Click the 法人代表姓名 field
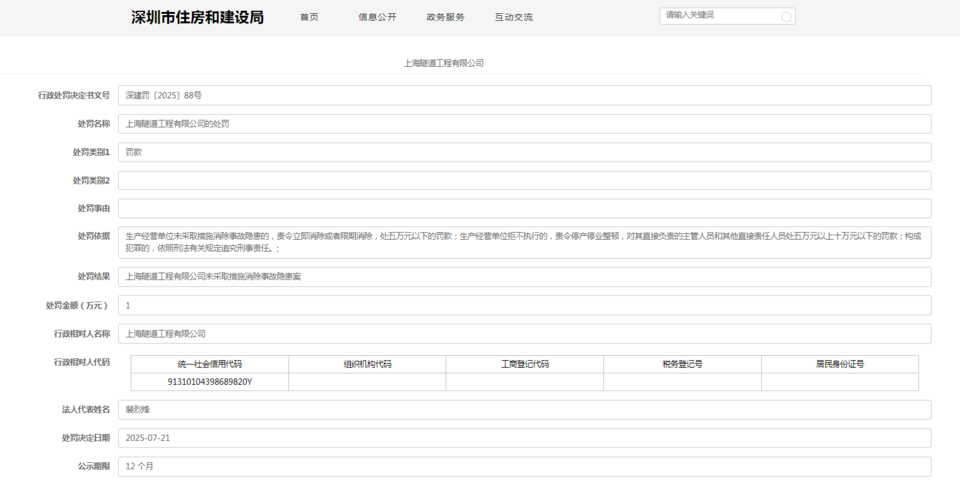Screen dimensions: 960x480 (525, 410)
